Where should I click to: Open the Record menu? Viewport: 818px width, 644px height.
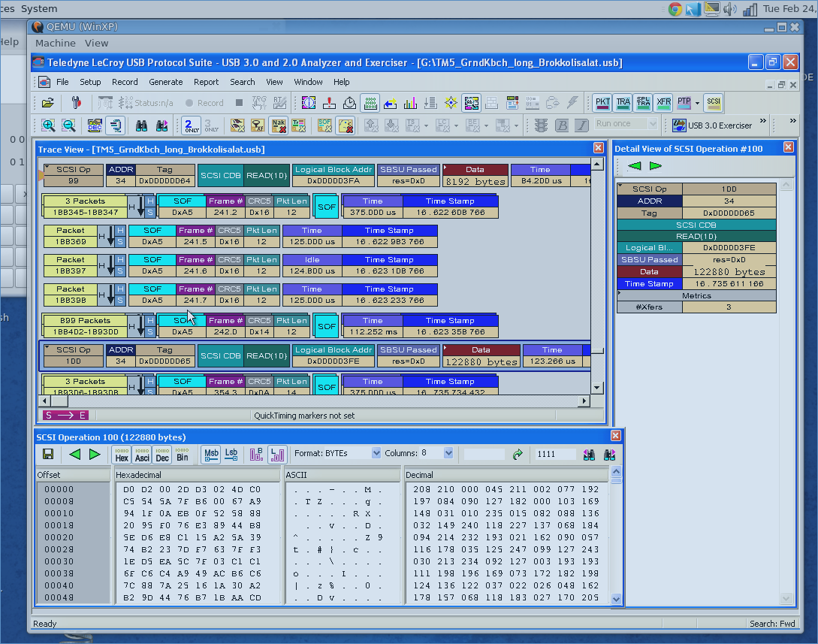[125, 82]
